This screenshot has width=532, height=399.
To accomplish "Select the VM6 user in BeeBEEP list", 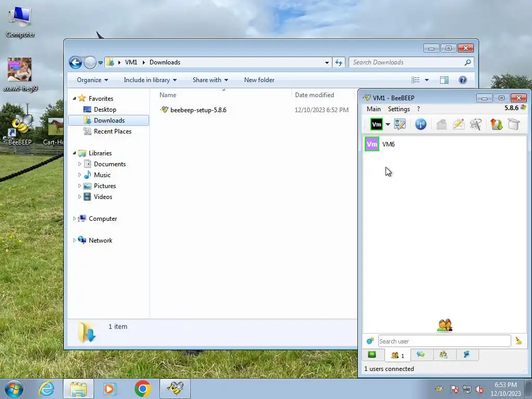I will point(445,144).
